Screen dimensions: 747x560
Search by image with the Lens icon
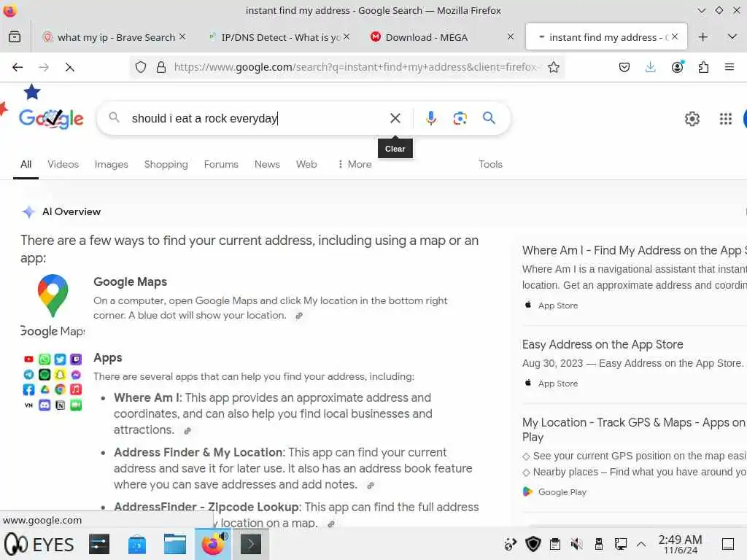click(460, 118)
